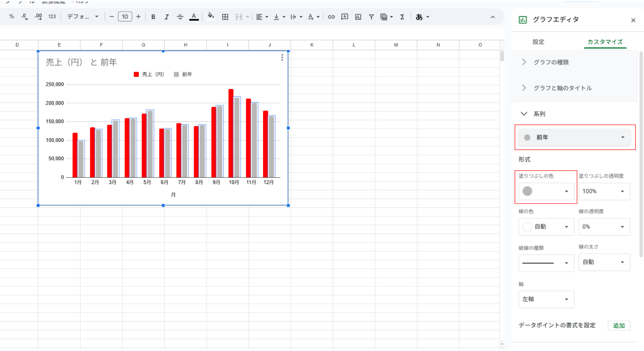Insert a link using toolbar icon
644x351 pixels.
[331, 17]
